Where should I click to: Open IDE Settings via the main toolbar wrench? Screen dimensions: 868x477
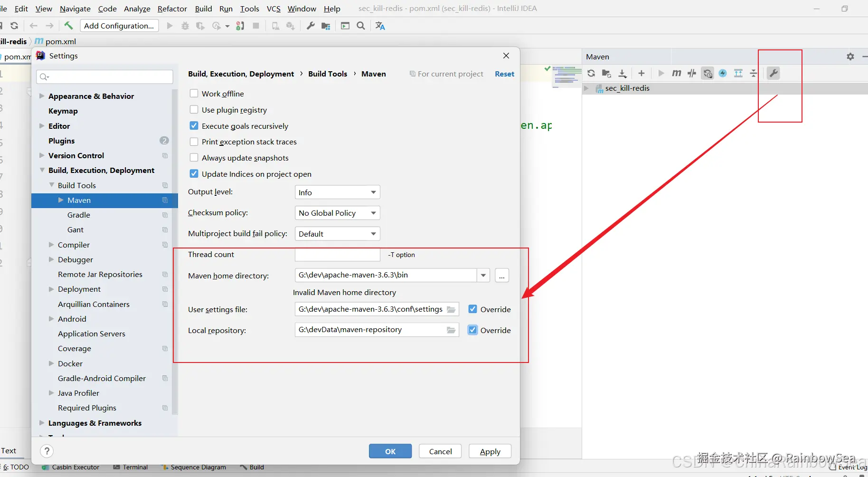click(x=311, y=26)
